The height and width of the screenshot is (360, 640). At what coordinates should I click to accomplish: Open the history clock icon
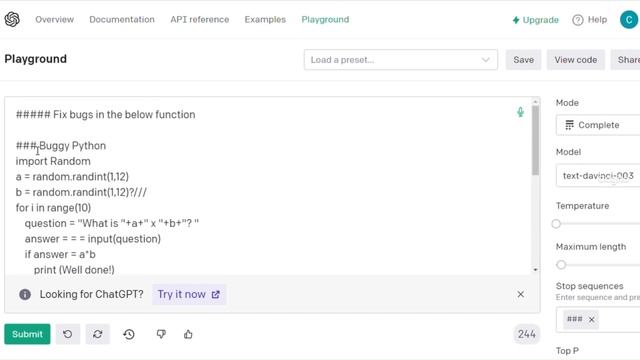point(129,334)
